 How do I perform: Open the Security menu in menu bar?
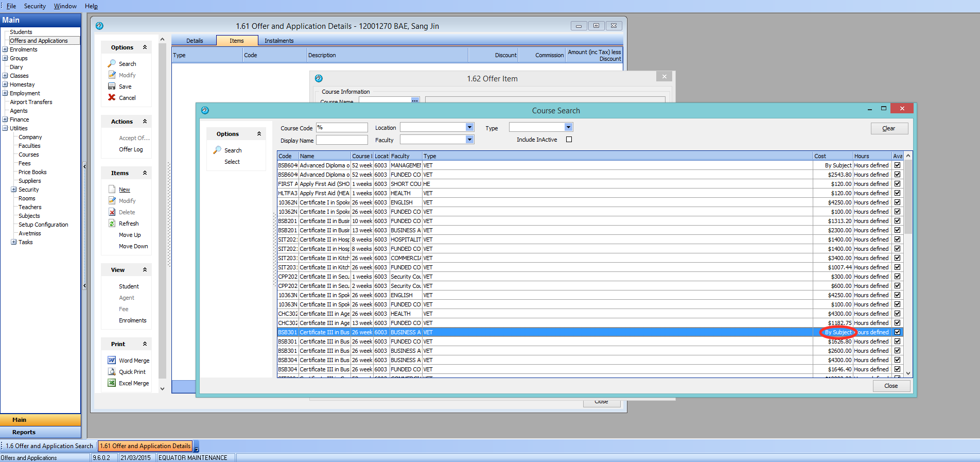pyautogui.click(x=34, y=6)
